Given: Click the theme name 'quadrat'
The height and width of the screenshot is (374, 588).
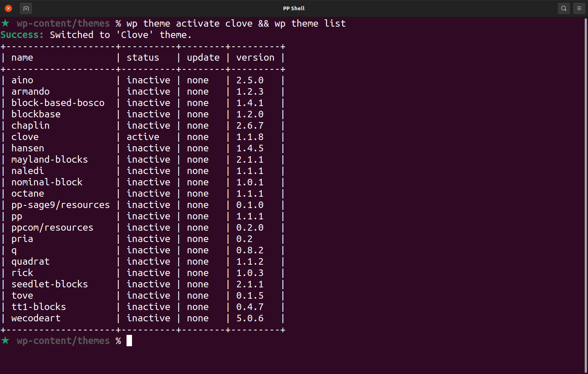Looking at the screenshot, I should pyautogui.click(x=30, y=261).
